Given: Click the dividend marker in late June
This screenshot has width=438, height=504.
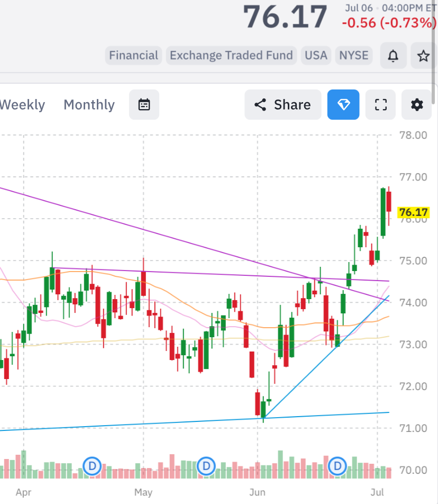Looking at the screenshot, I should (337, 466).
